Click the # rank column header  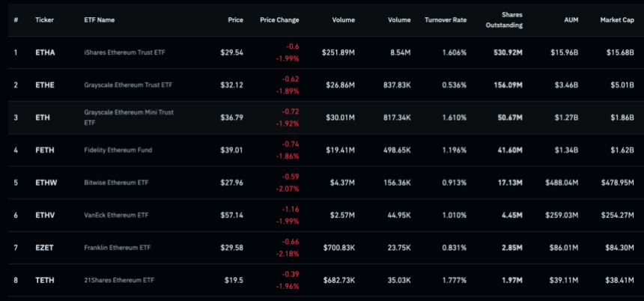pyautogui.click(x=16, y=19)
